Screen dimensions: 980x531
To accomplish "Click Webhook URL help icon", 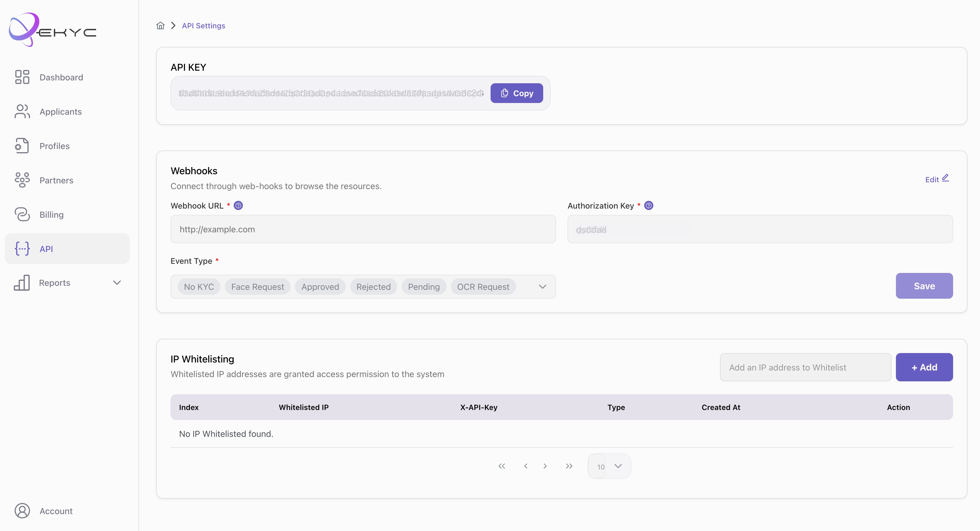I will 238,205.
